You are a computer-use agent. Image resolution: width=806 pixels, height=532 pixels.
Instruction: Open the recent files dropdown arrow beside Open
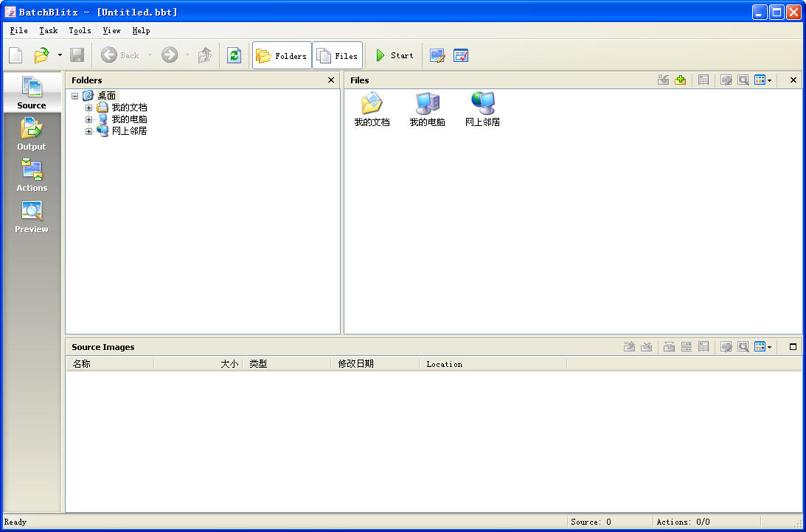click(60, 55)
